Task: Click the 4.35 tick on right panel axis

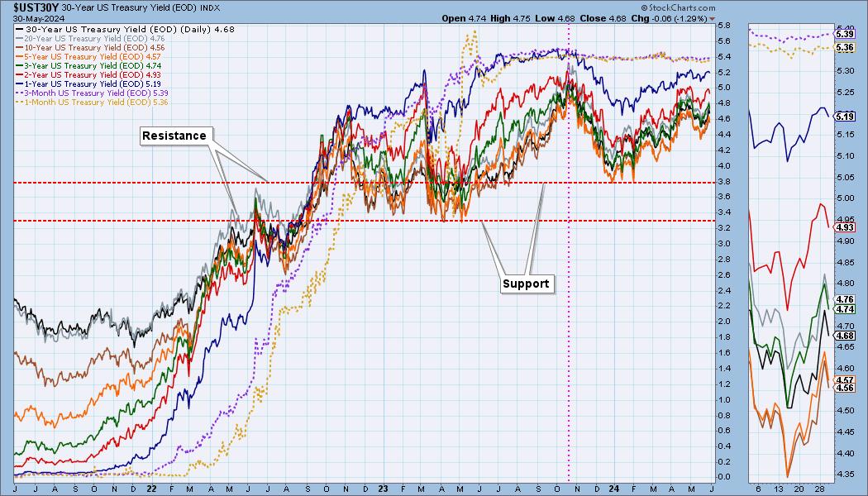Action: [x=845, y=475]
